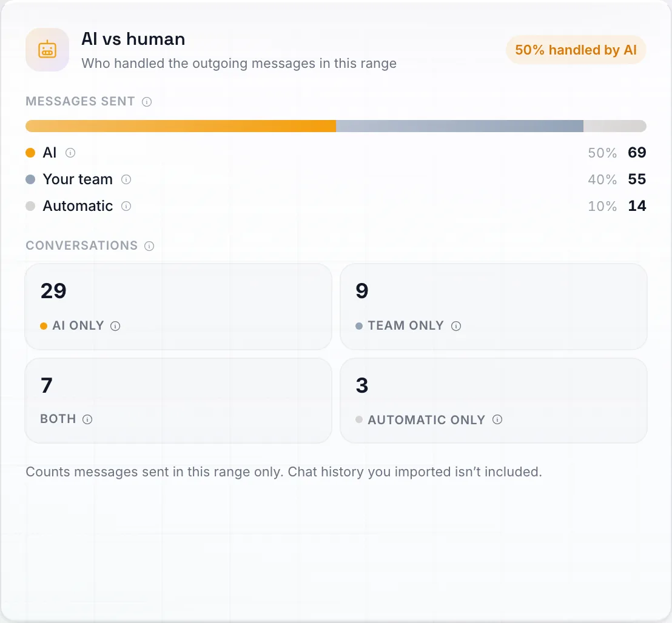
Task: Click the info icon beside BOTH
Action: tap(87, 419)
